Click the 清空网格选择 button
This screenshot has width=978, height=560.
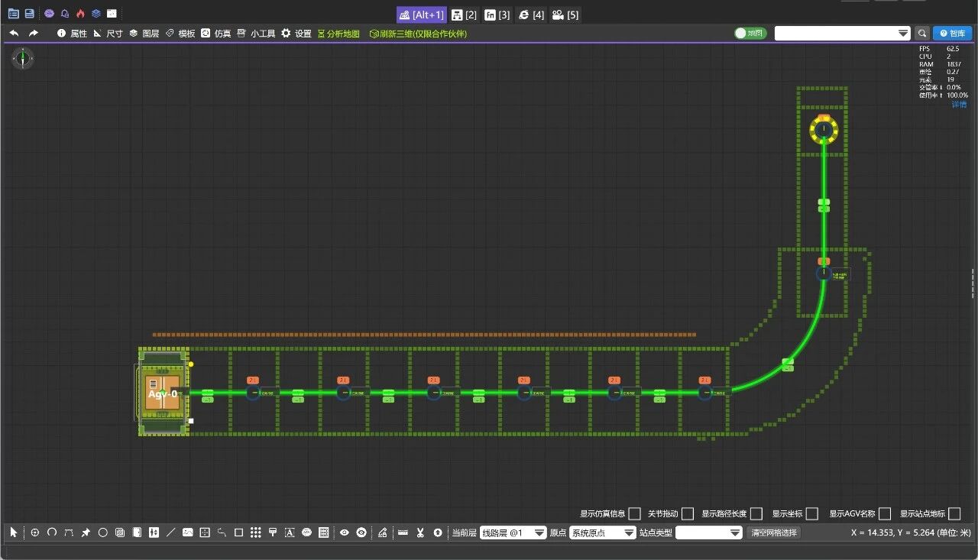[773, 532]
